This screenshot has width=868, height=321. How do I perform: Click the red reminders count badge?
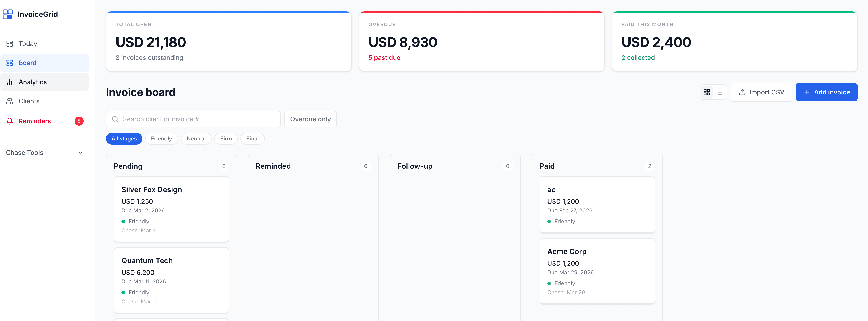click(79, 121)
